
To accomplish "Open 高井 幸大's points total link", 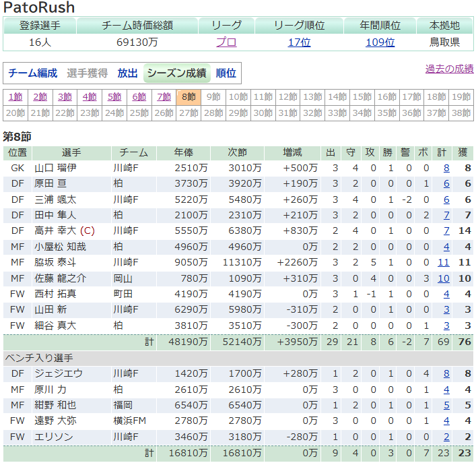I will [446, 230].
